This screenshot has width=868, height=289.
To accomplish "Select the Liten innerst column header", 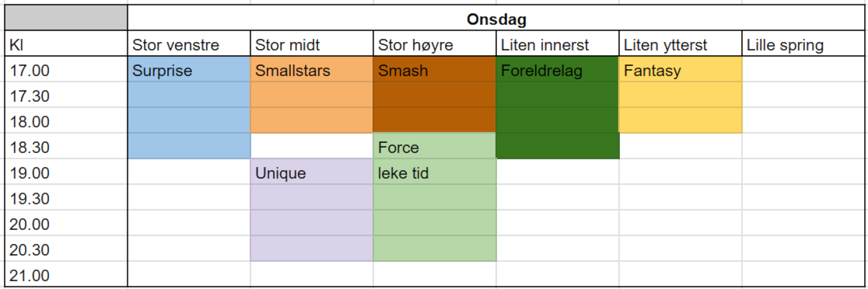I will click(x=558, y=44).
